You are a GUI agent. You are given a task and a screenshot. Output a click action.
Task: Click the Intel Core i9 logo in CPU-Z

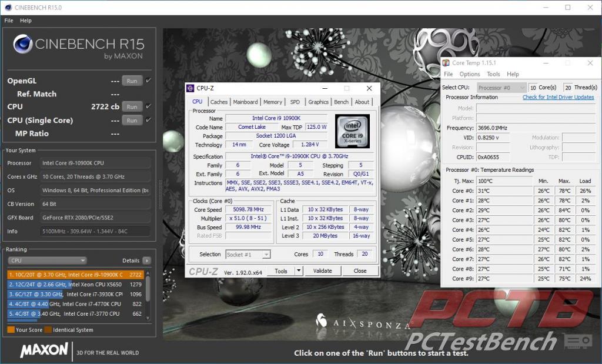[352, 131]
